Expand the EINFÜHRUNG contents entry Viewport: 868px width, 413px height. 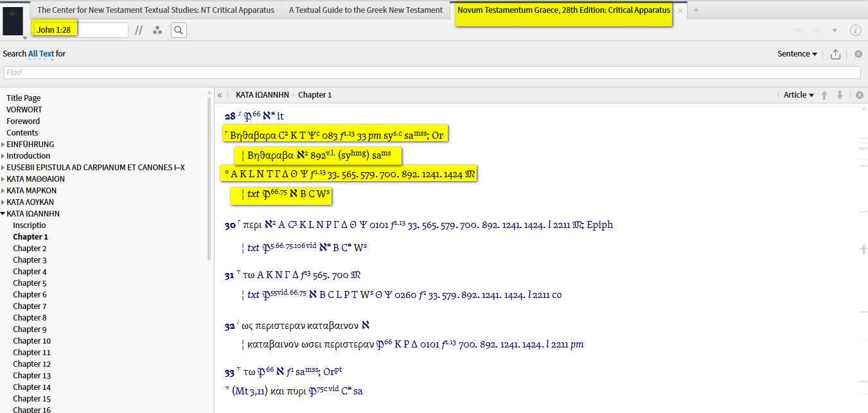pos(3,145)
